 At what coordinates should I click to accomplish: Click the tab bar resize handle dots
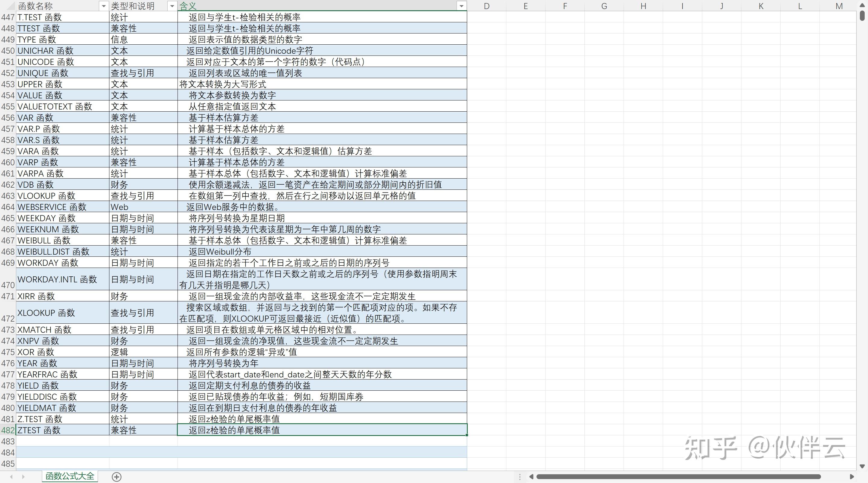[x=520, y=477]
